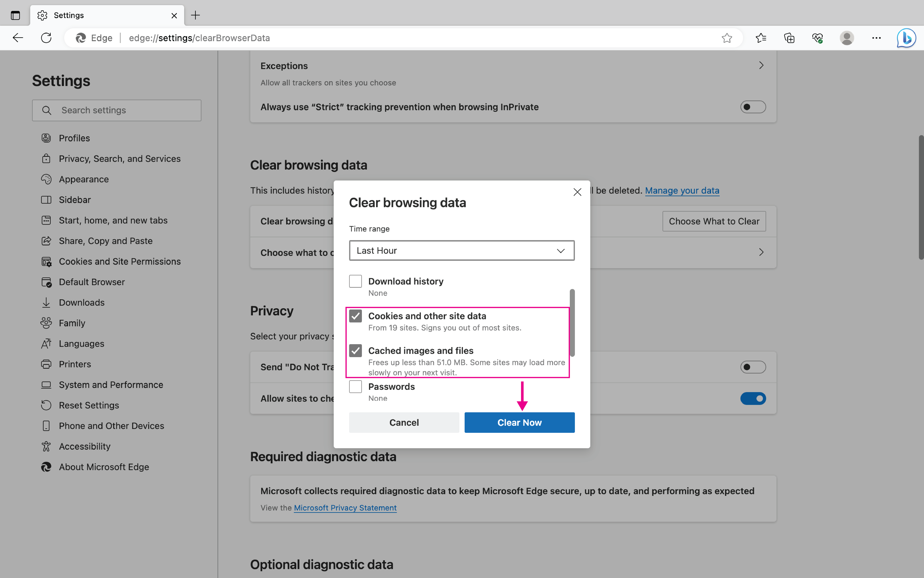Click the Edge logo in the address bar

(x=81, y=38)
